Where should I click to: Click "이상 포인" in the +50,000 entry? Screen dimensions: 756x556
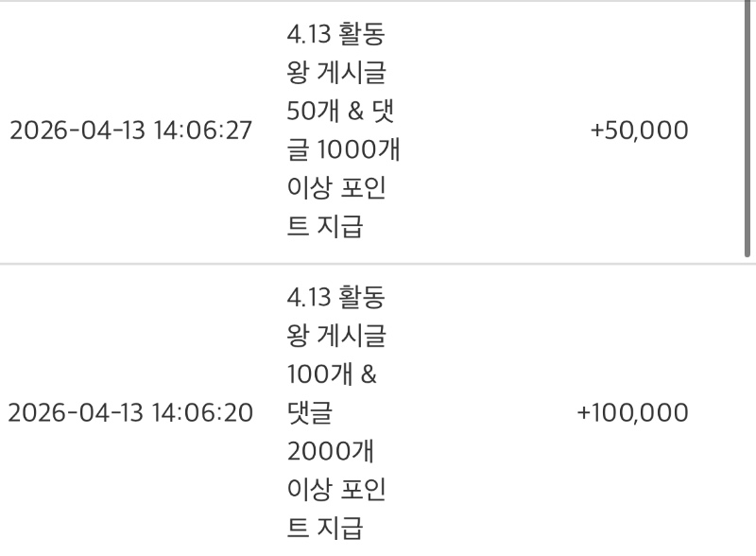335,188
